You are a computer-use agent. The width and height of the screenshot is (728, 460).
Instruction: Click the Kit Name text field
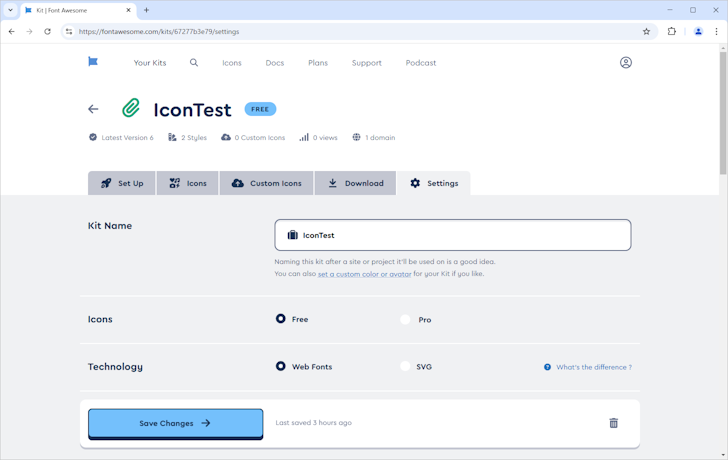(x=452, y=235)
